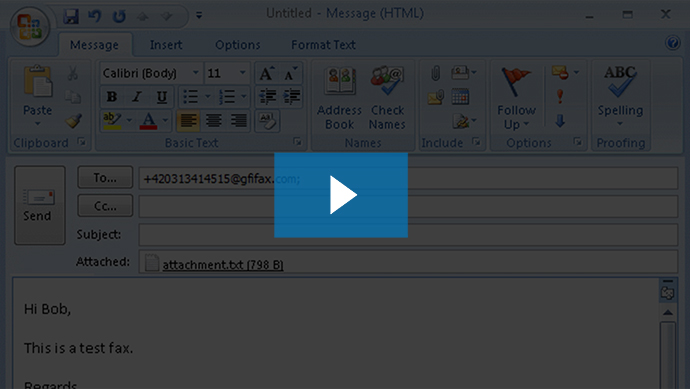Click the To... button
Viewport: 690px width, 389px height.
pos(105,177)
